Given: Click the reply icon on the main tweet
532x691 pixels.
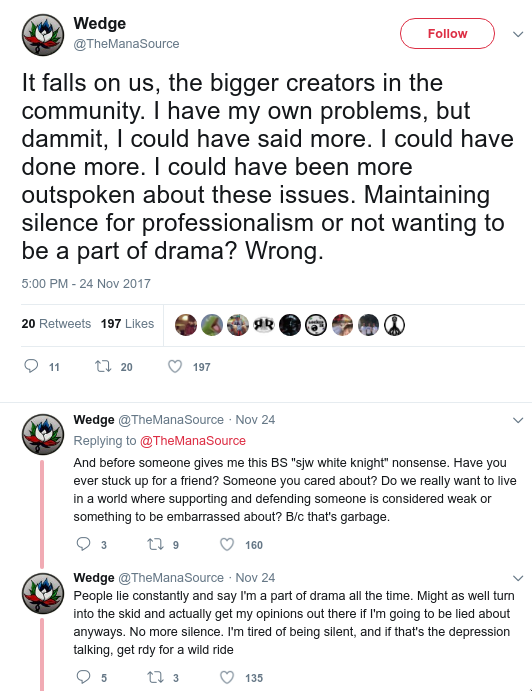Looking at the screenshot, I should [31, 366].
